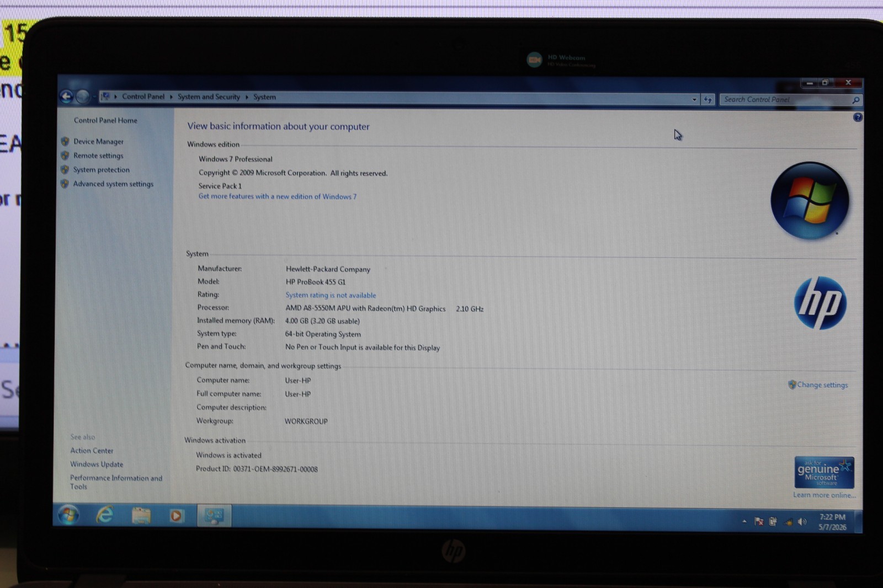Click the Action Center flag tray icon
883x588 pixels.
759,521
